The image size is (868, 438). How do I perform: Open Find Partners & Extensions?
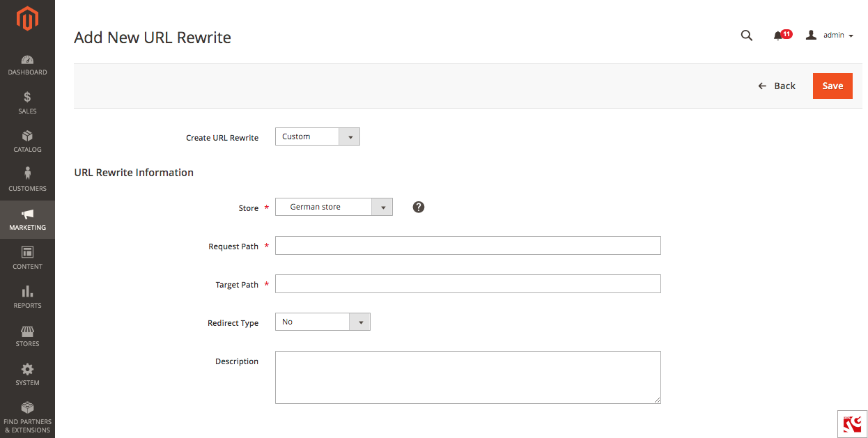[x=27, y=417]
